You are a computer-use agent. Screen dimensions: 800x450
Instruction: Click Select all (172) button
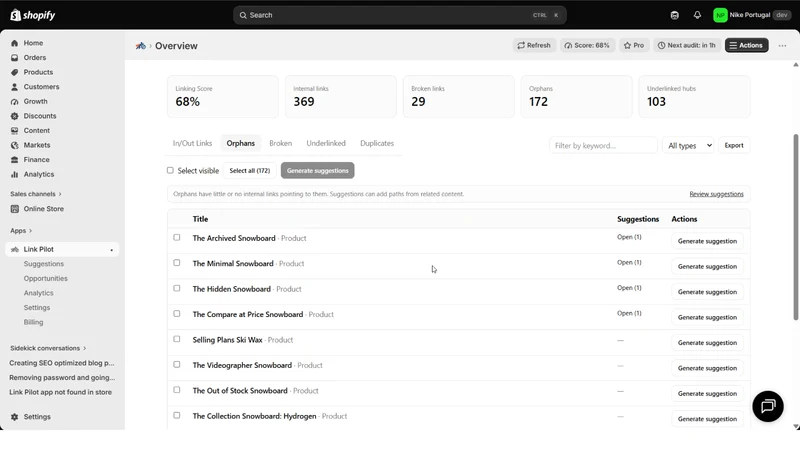(249, 170)
